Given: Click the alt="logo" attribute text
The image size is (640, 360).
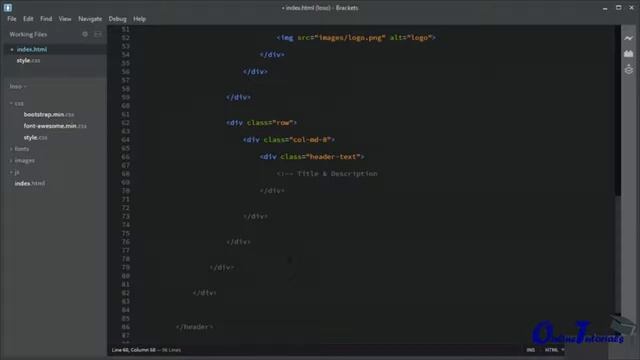Looking at the screenshot, I should click(x=411, y=38).
